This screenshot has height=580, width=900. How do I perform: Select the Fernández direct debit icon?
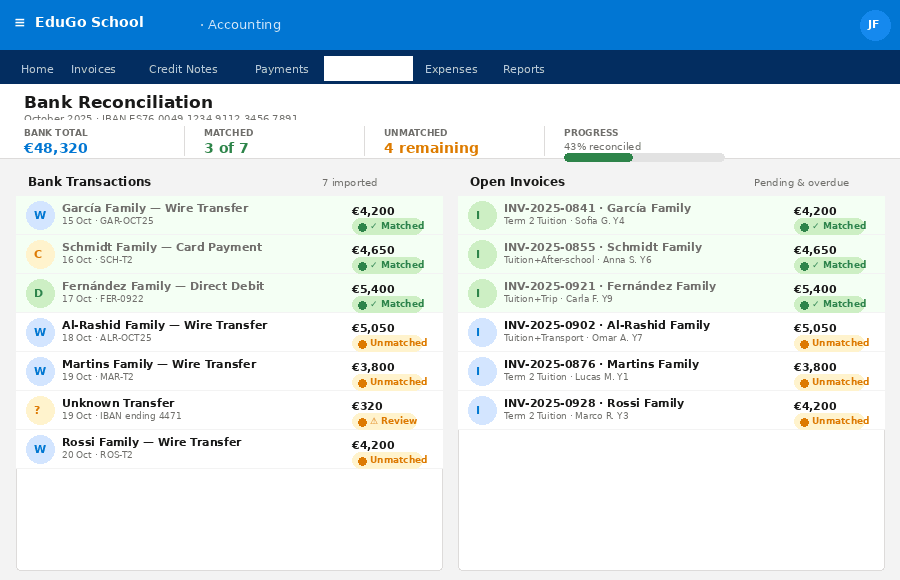tap(40, 293)
